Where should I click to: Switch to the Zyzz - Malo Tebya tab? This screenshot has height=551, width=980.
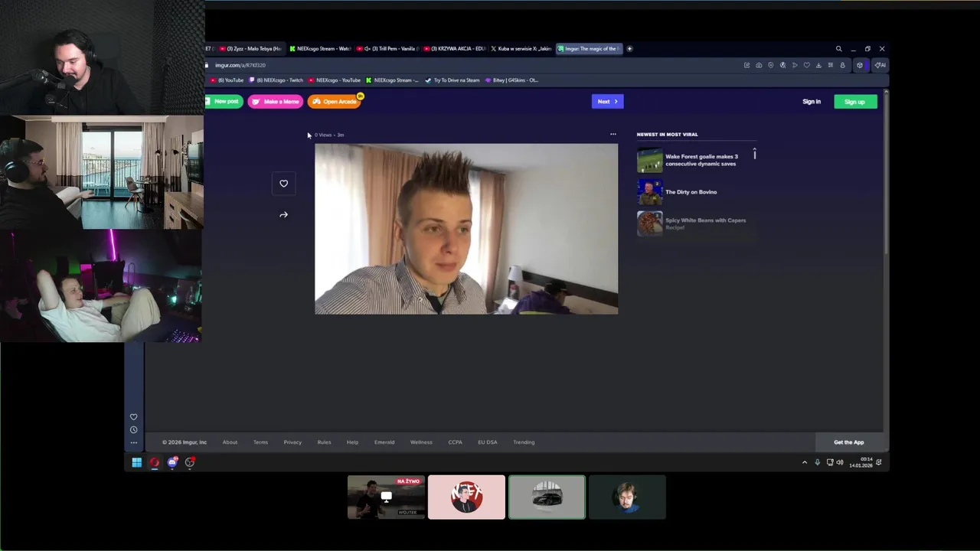pos(250,49)
